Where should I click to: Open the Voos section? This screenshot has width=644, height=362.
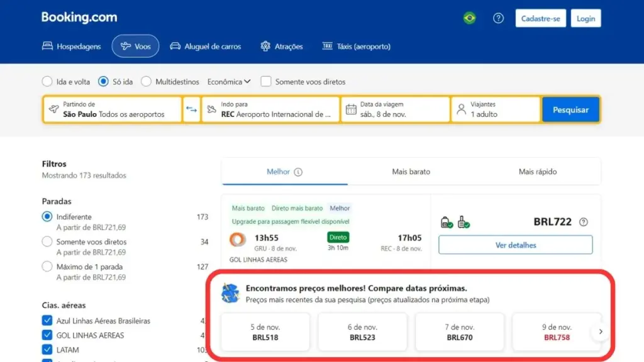click(135, 47)
